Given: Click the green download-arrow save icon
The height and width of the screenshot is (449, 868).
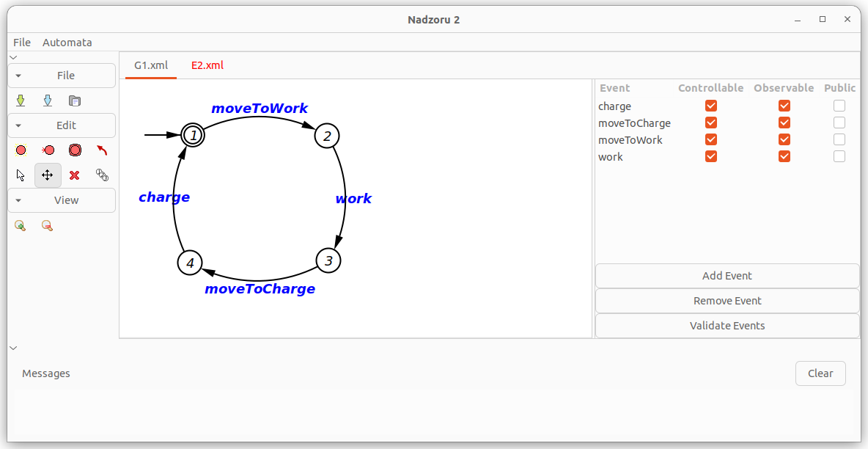Looking at the screenshot, I should click(x=21, y=101).
